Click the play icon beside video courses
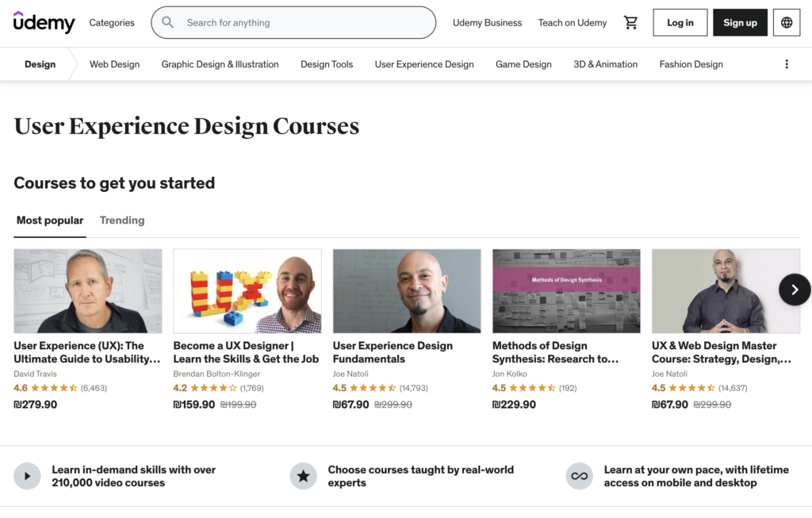 pos(27,476)
